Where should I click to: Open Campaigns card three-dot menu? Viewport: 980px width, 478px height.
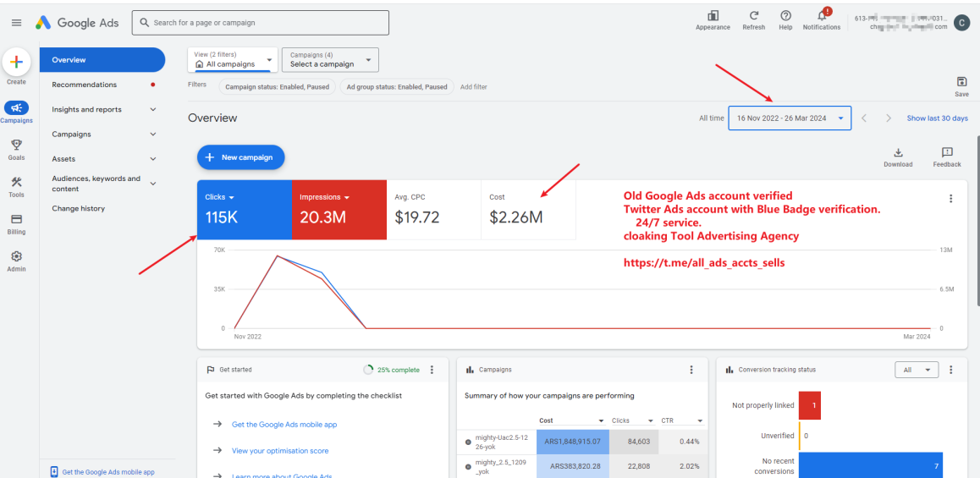[x=691, y=370]
